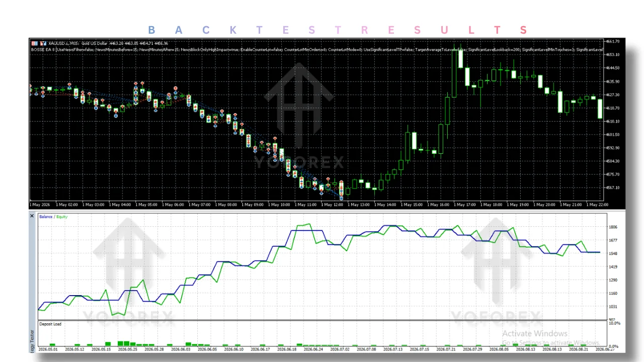Click the 2026.06.10 date label
This screenshot has width=644, height=362.
(x=234, y=349)
